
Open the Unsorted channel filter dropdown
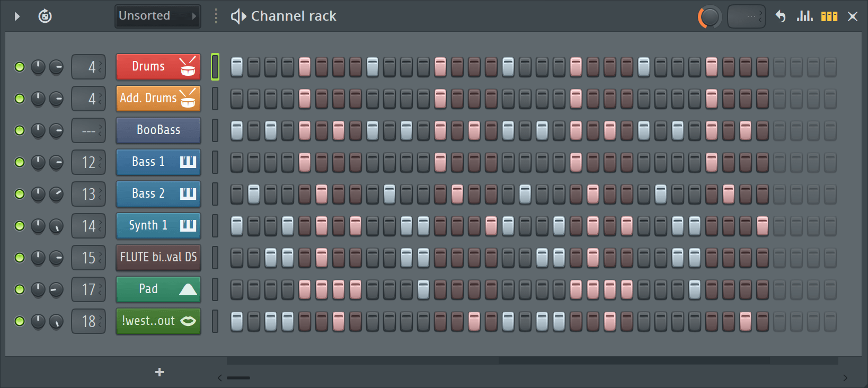[158, 16]
